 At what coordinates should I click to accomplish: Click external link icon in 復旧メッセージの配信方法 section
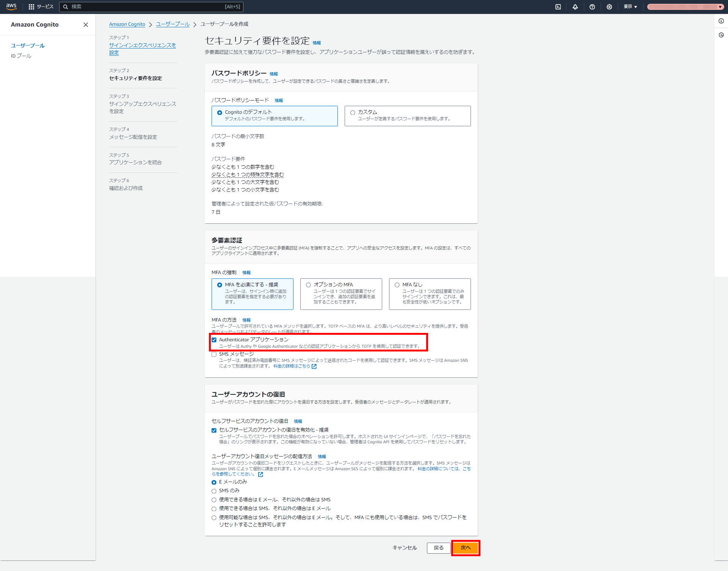tap(260, 474)
